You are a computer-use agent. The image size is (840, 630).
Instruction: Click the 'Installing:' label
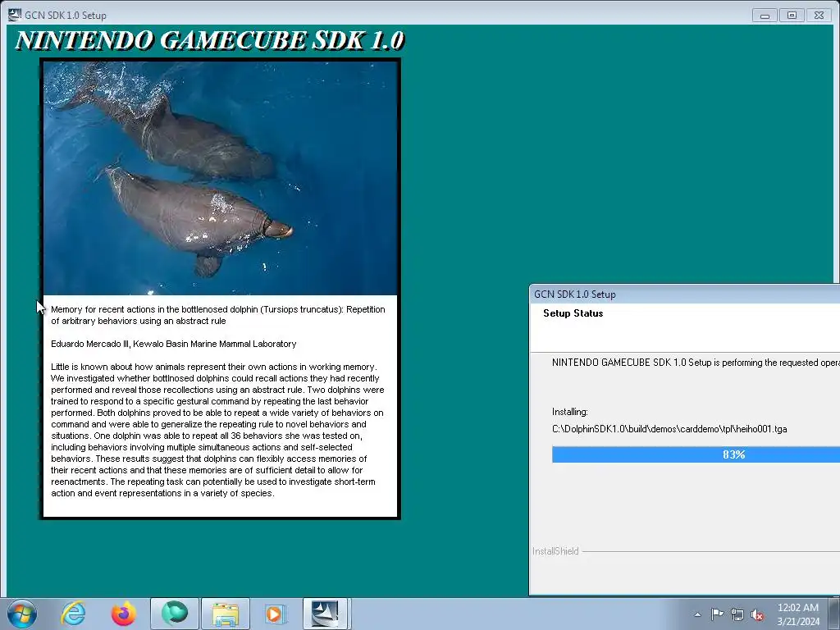tap(570, 412)
